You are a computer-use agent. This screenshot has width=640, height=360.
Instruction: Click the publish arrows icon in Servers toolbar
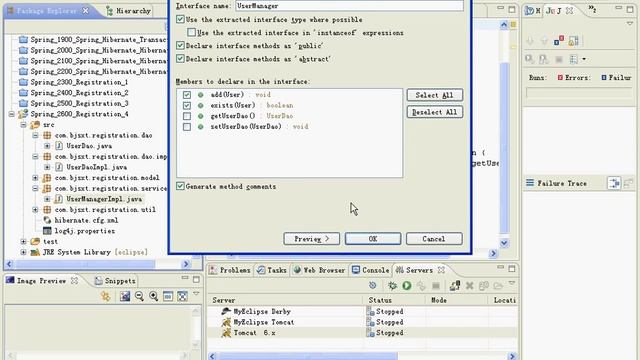(x=421, y=286)
